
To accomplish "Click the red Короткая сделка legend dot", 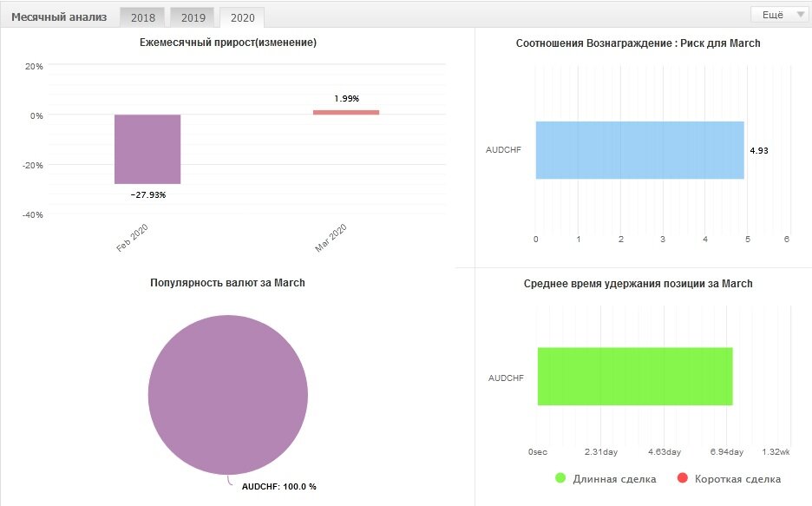I will click(x=683, y=478).
